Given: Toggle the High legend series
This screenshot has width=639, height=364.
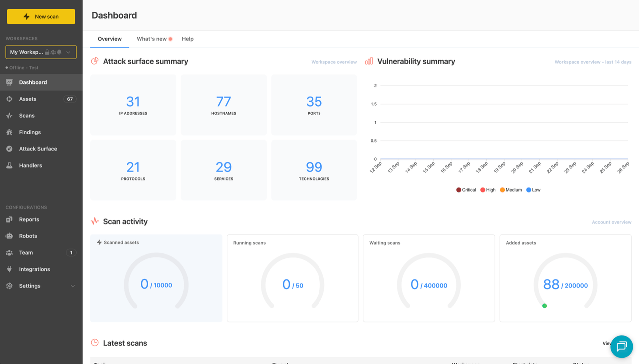Looking at the screenshot, I should 488,190.
